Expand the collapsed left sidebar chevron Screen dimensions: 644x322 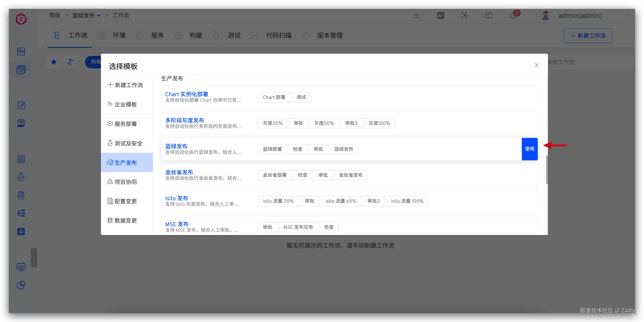[x=34, y=258]
